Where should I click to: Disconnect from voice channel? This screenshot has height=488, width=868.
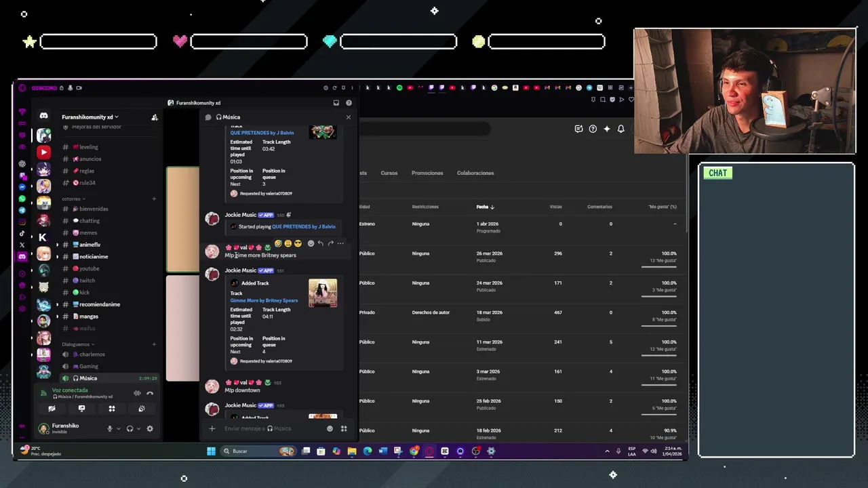(x=150, y=393)
